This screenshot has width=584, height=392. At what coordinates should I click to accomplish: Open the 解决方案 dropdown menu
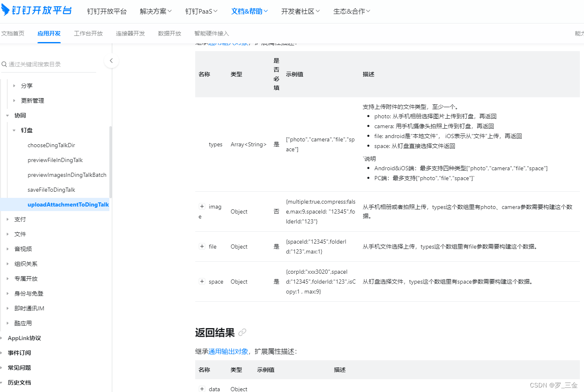pos(156,12)
